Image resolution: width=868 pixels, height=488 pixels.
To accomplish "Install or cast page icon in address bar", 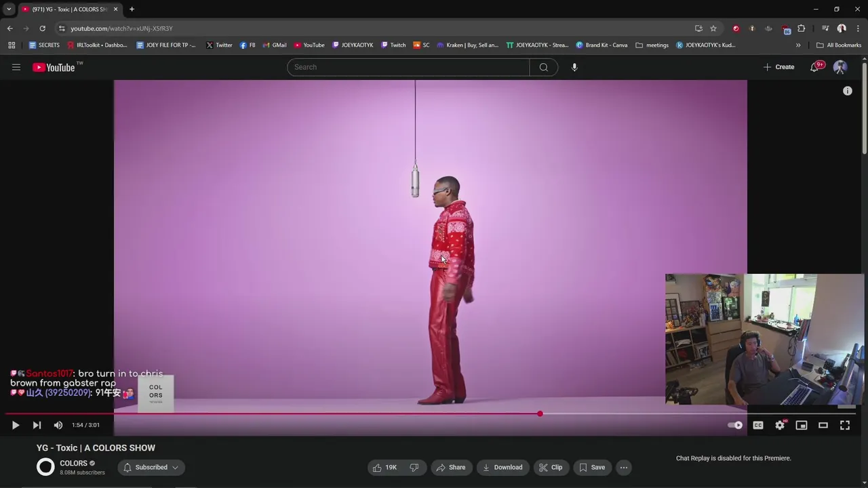I will coord(698,28).
